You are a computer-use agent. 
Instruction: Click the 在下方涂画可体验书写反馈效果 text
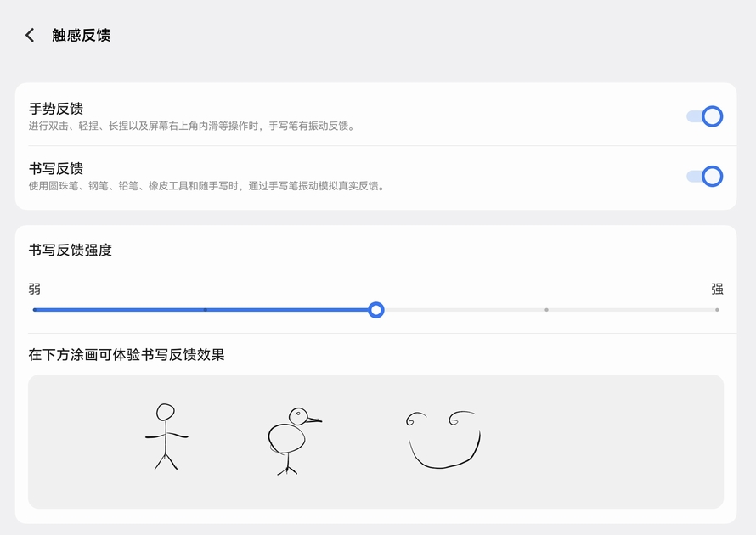pos(127,355)
